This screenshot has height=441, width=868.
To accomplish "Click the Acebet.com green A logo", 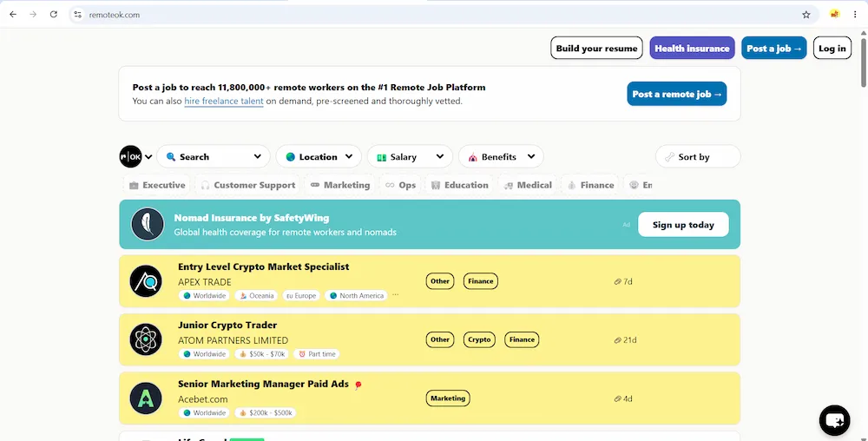I will pos(146,398).
